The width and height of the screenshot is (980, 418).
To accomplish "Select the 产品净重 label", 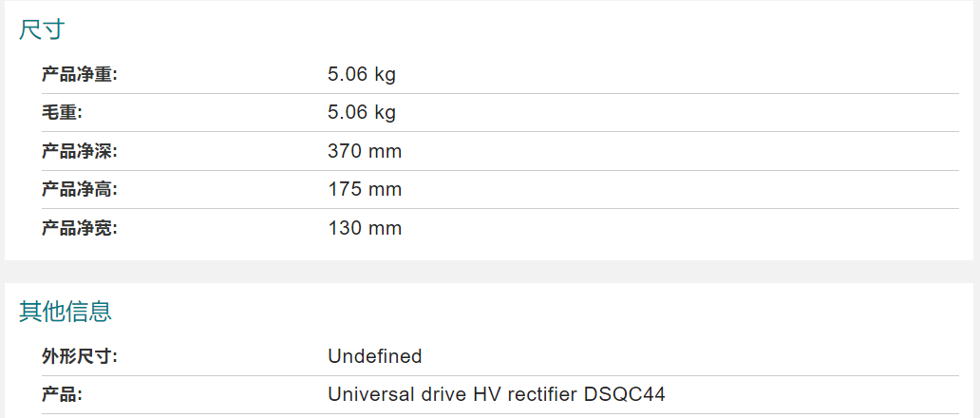I will click(x=80, y=75).
